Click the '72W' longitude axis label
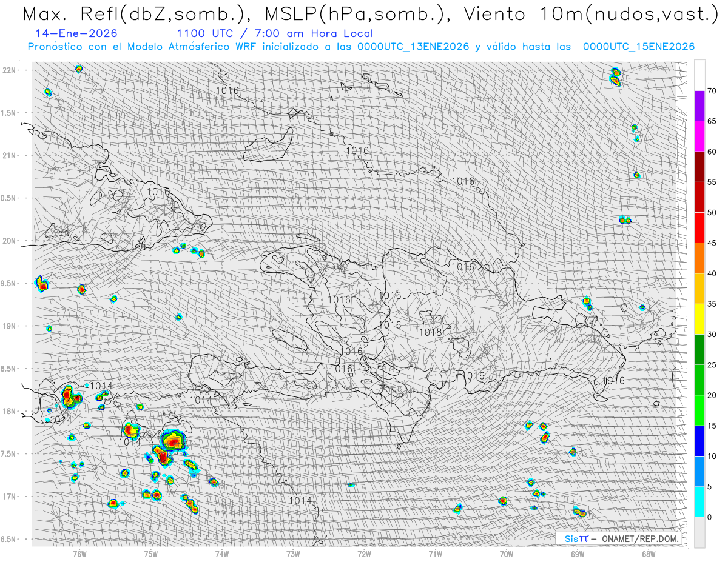This screenshot has height=562, width=728. pyautogui.click(x=364, y=554)
